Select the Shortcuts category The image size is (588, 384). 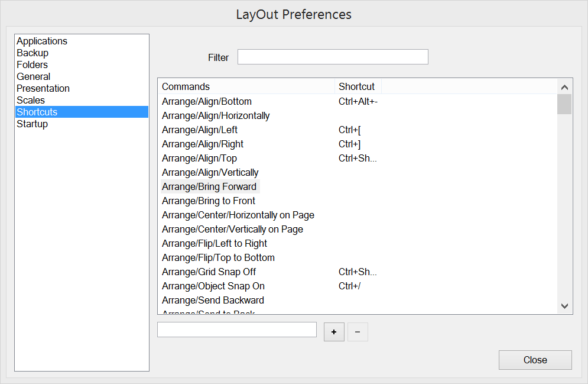click(82, 112)
